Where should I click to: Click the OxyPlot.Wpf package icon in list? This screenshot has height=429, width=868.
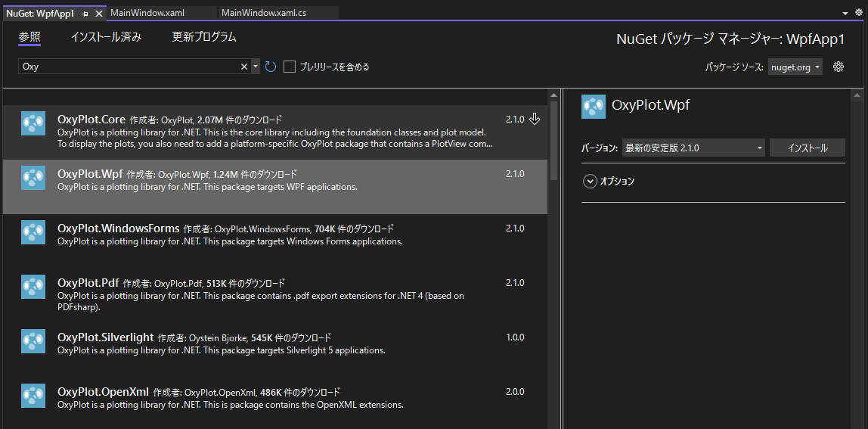(33, 177)
